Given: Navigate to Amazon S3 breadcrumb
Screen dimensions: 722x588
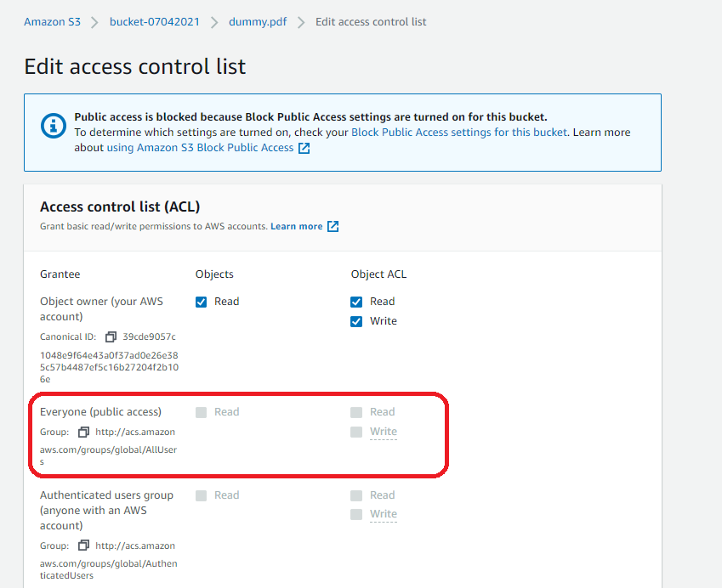Looking at the screenshot, I should point(52,21).
